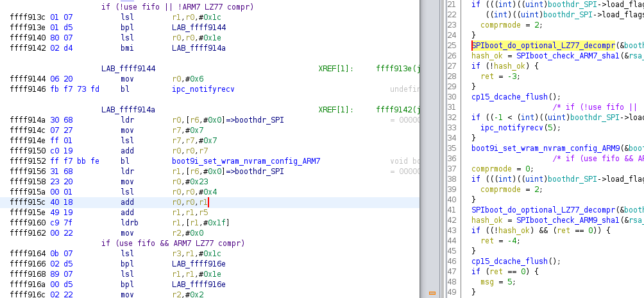Click line number 25 in decompiler gutter
This screenshot has width=644, height=298.
point(452,46)
